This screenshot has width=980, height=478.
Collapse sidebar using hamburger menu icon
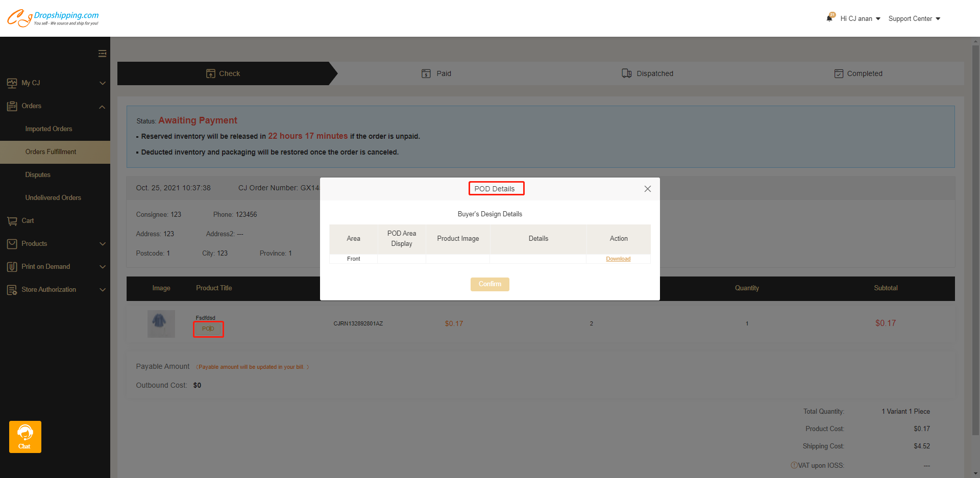(102, 54)
